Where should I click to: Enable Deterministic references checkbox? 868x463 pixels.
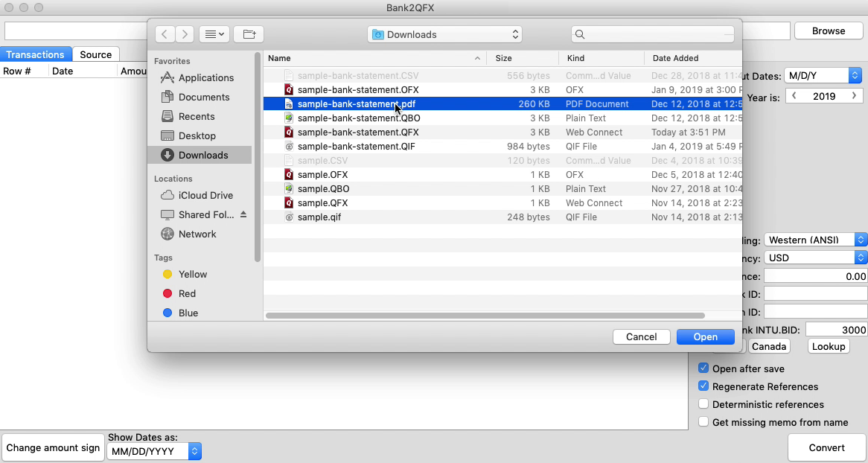click(703, 403)
